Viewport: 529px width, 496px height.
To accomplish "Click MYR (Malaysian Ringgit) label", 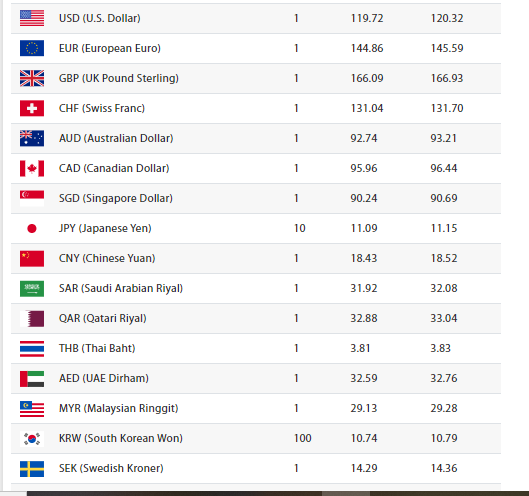I will click(x=118, y=408).
